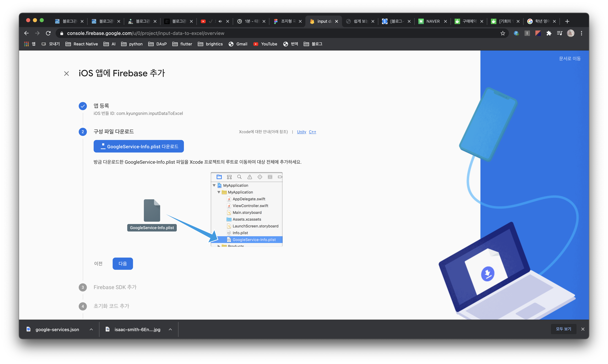
Task: Expand step 3 Firebase SDK 추가
Action: [x=115, y=287]
